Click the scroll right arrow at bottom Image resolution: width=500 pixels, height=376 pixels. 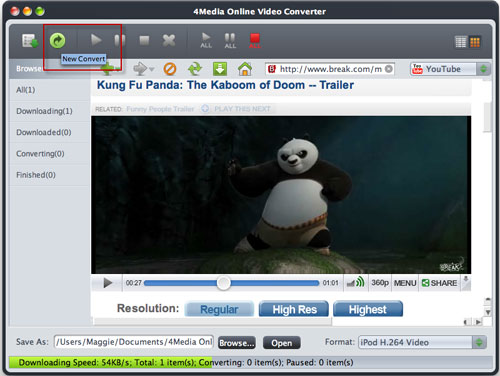click(x=478, y=322)
